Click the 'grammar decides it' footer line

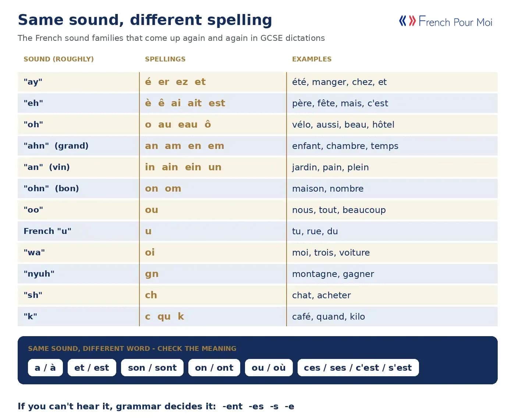click(156, 406)
